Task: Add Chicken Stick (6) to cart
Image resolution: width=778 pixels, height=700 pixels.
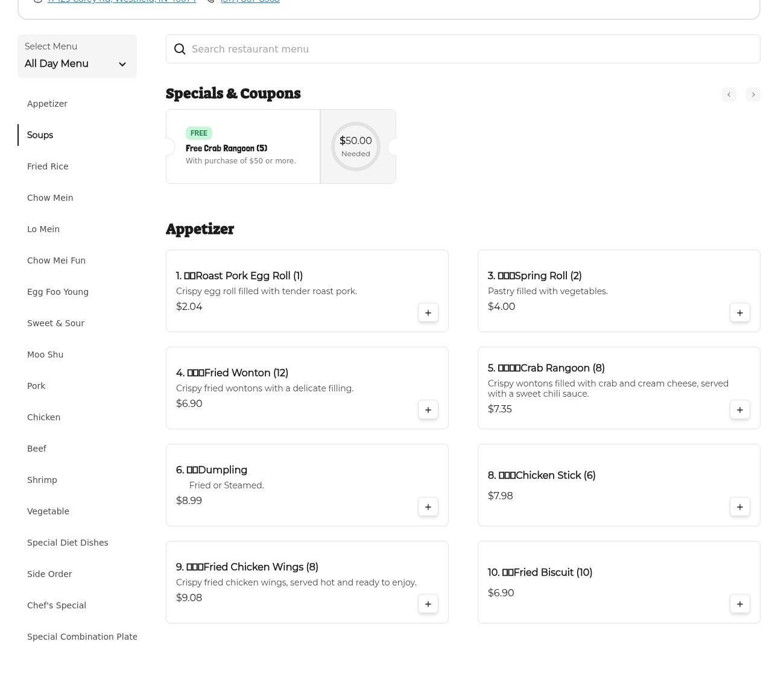Action: 739,507
